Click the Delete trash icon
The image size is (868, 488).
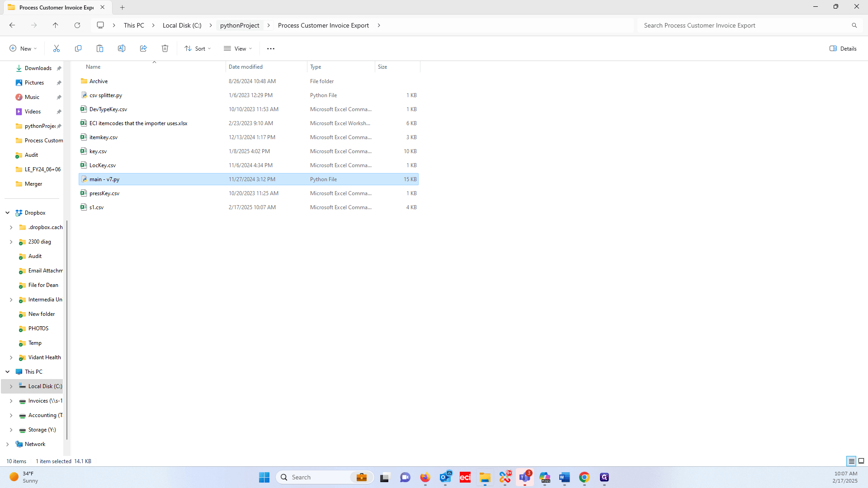click(x=165, y=48)
